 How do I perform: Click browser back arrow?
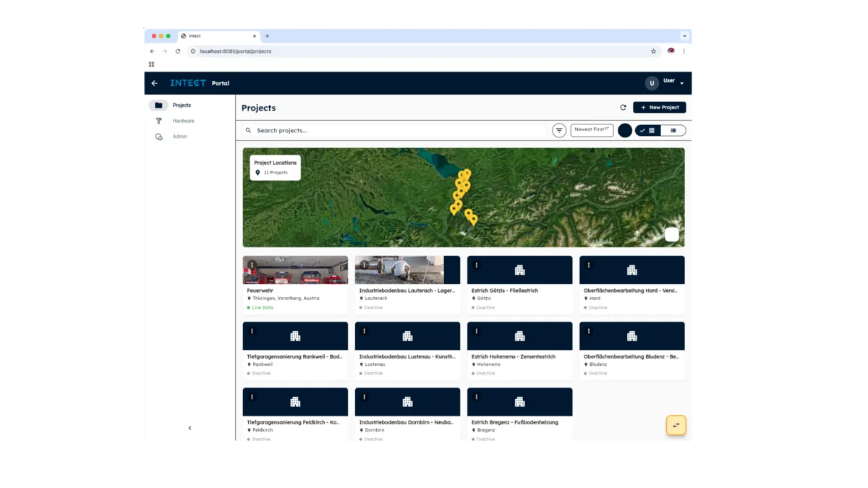click(152, 51)
